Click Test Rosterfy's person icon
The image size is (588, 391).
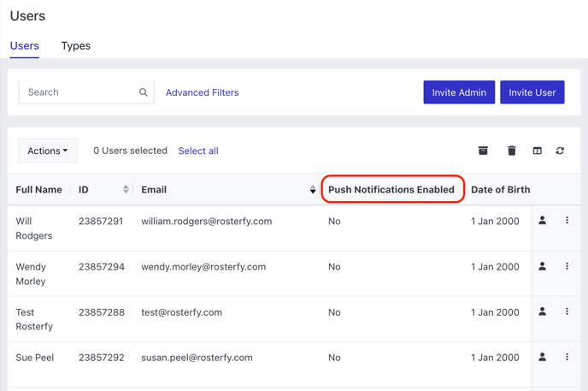point(542,311)
